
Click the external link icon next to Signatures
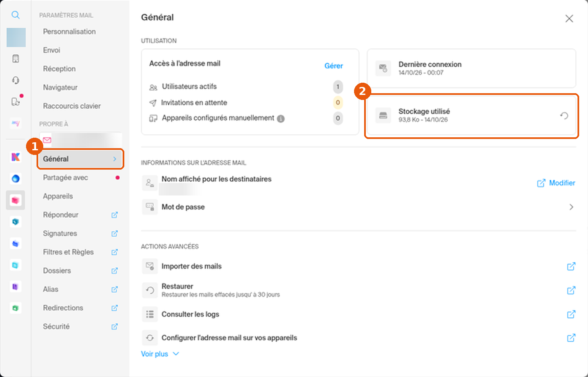pyautogui.click(x=114, y=233)
